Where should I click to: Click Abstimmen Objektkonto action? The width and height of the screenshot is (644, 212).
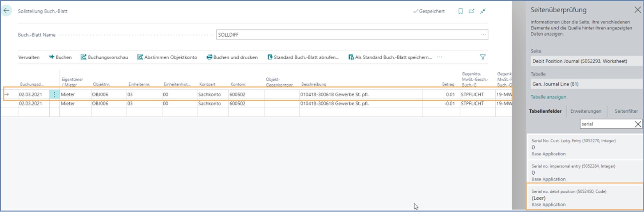167,57
